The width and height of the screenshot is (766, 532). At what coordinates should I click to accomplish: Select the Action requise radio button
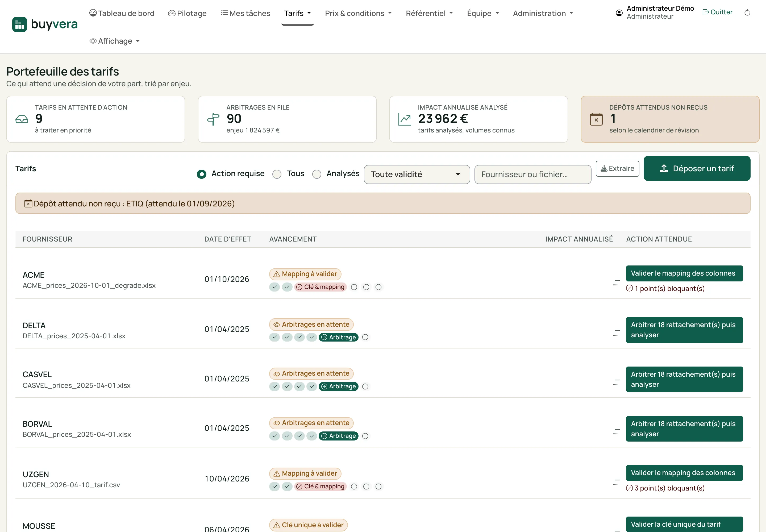tap(201, 174)
